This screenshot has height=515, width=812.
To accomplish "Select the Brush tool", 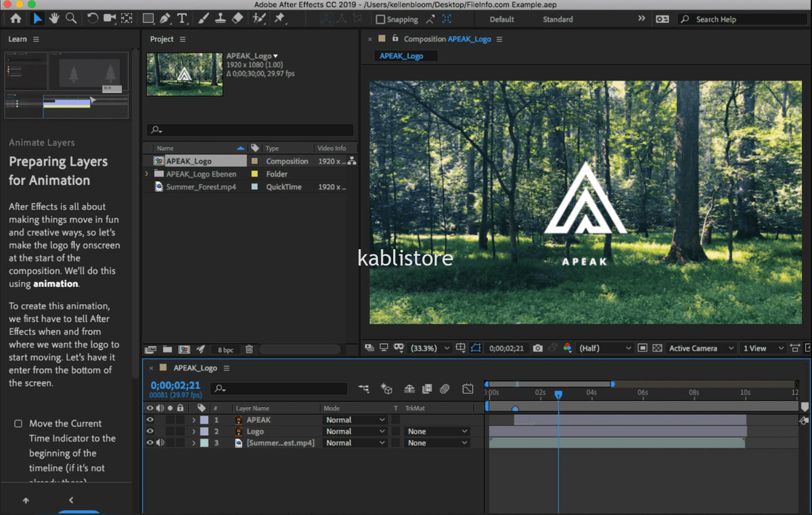I will click(x=203, y=19).
